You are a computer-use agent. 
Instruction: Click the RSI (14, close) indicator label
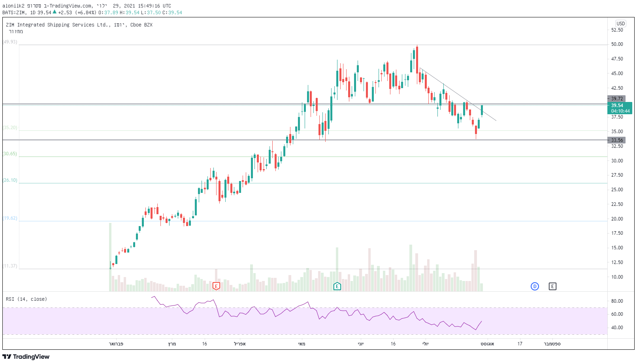[26, 299]
